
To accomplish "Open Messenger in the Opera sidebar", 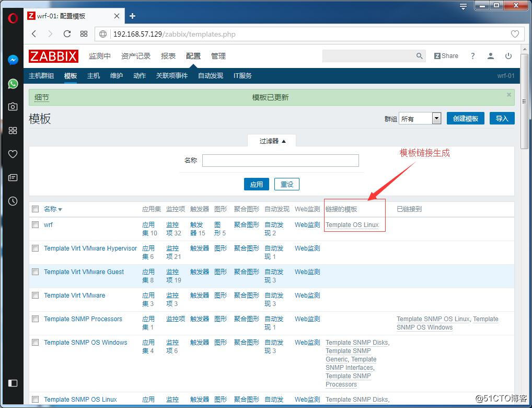I will coord(13,60).
